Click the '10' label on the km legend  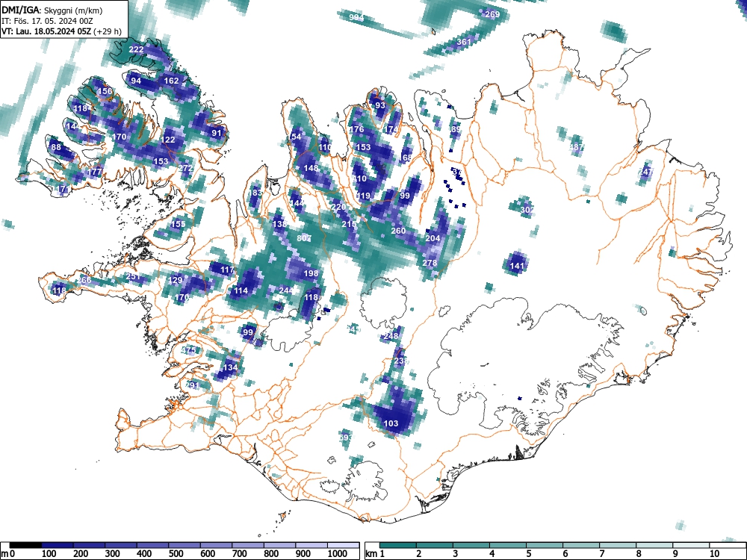tap(713, 554)
